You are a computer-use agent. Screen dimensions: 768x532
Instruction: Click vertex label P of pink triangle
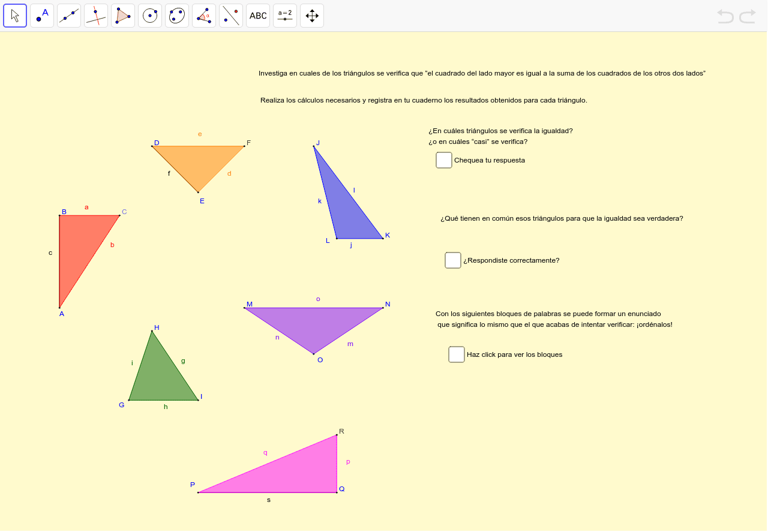[193, 485]
